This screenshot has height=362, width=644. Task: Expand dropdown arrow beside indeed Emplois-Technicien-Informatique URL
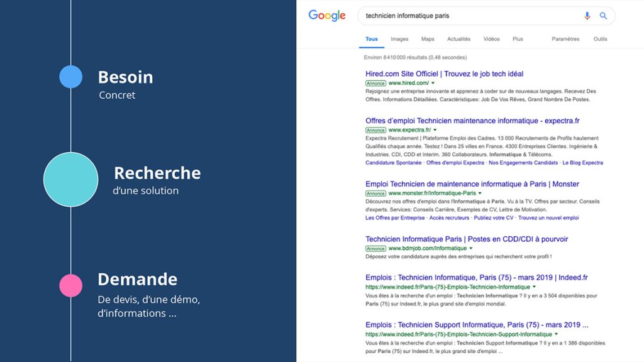point(534,287)
